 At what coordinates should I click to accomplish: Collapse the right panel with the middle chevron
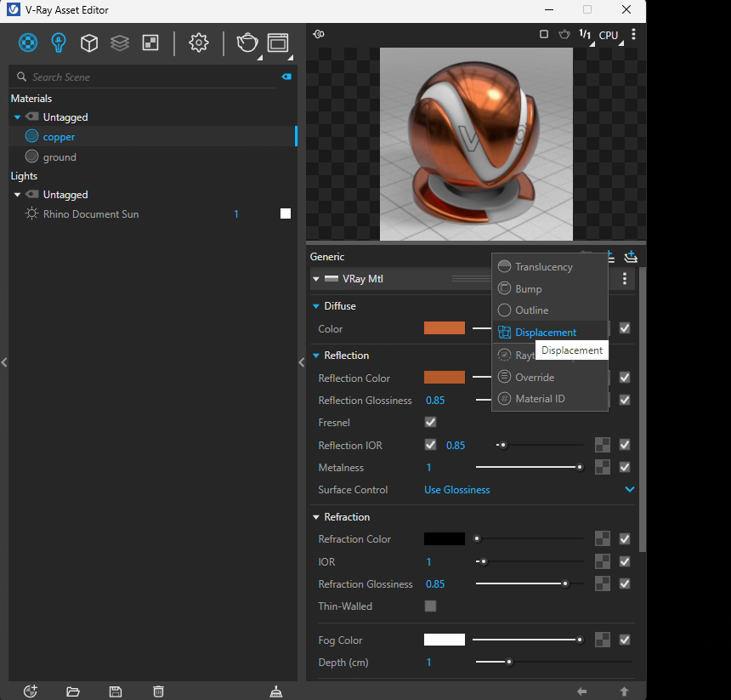[302, 362]
